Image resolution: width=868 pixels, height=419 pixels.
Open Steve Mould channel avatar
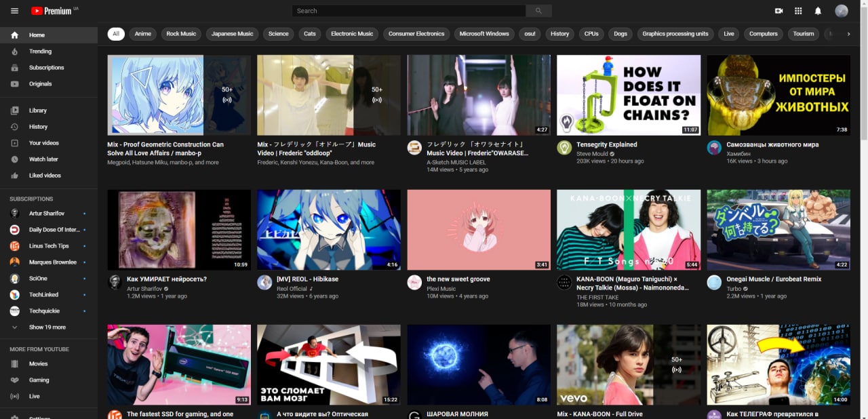point(564,148)
